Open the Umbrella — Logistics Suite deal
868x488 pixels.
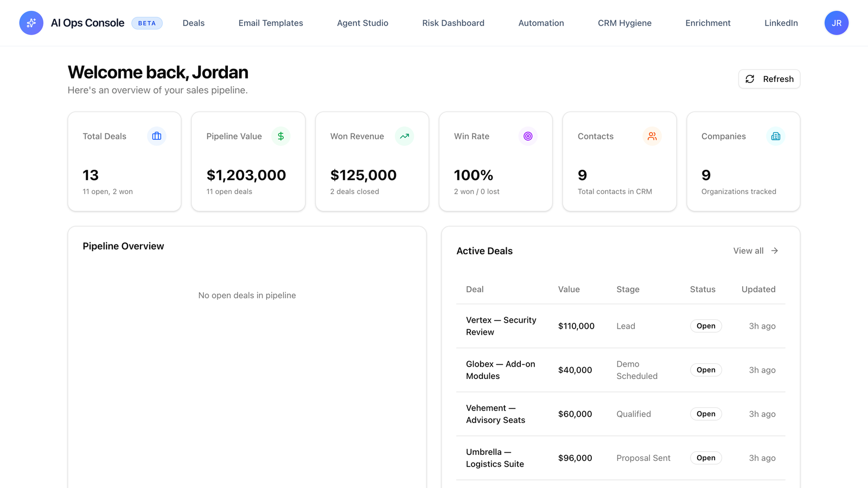(x=495, y=458)
